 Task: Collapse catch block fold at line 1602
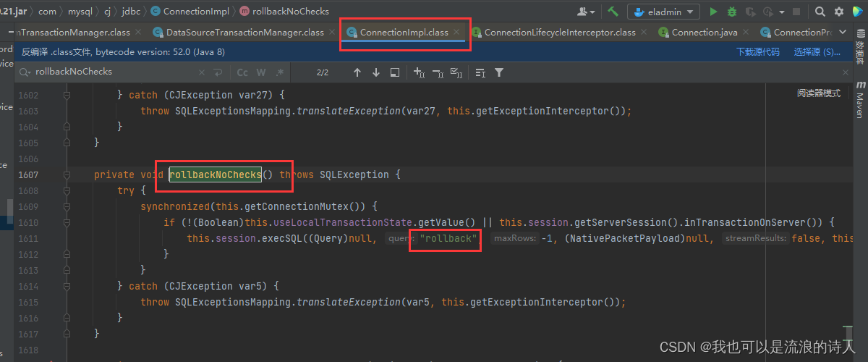[x=67, y=95]
